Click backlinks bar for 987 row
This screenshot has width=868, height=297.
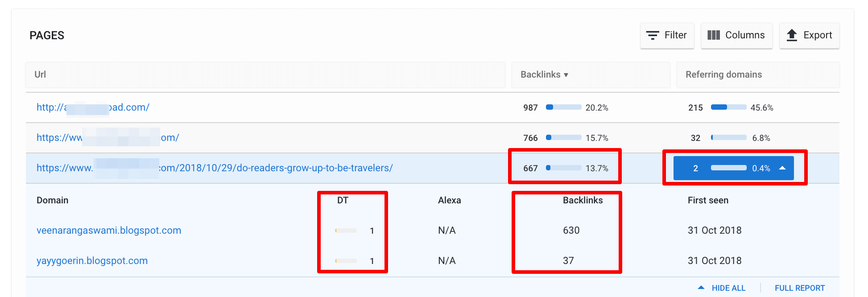(564, 107)
